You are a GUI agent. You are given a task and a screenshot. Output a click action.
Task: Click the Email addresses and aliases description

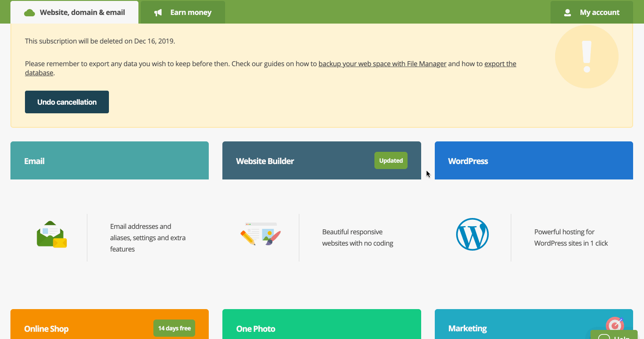pos(148,238)
